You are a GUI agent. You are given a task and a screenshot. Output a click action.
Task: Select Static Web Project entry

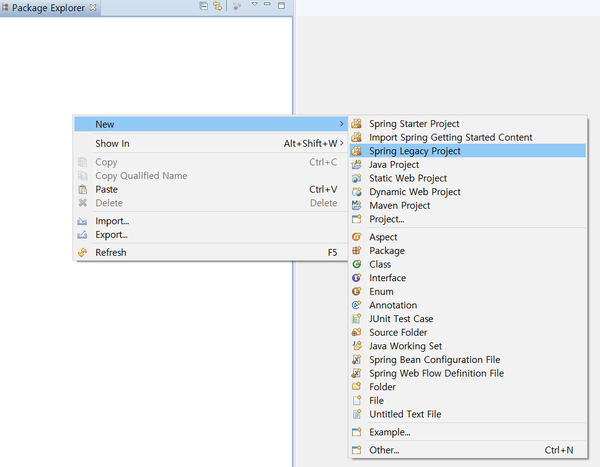pyautogui.click(x=468, y=178)
